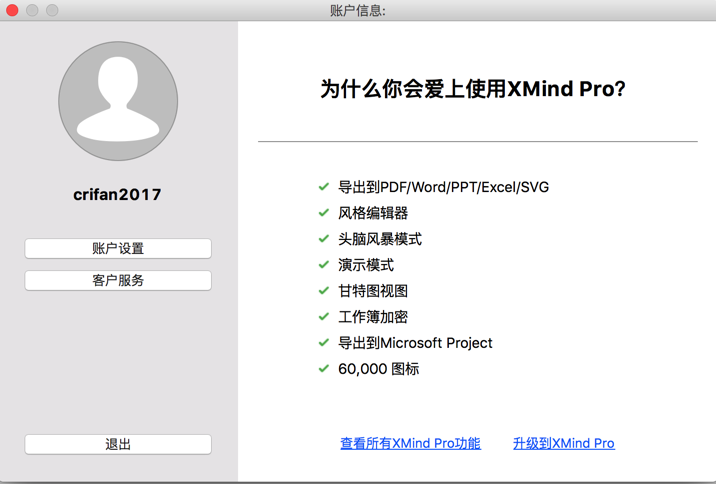Click green checkmark beside 风格编辑器

(324, 213)
